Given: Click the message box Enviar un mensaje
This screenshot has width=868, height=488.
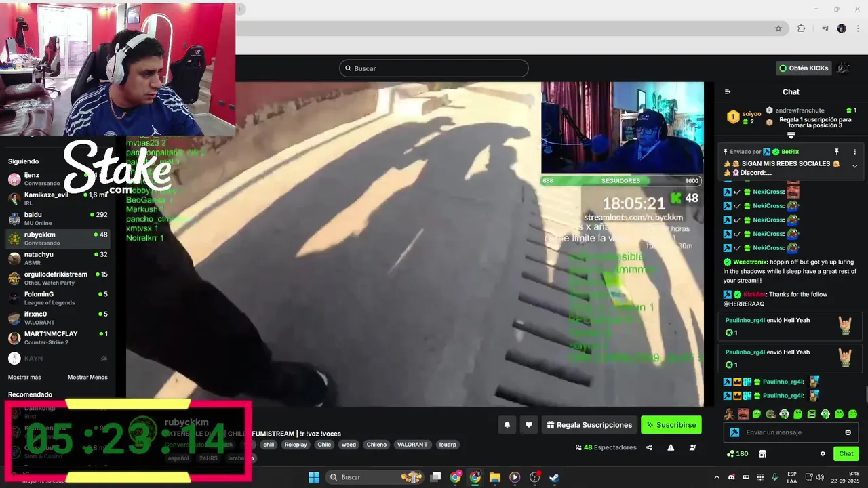Looking at the screenshot, I should point(792,432).
